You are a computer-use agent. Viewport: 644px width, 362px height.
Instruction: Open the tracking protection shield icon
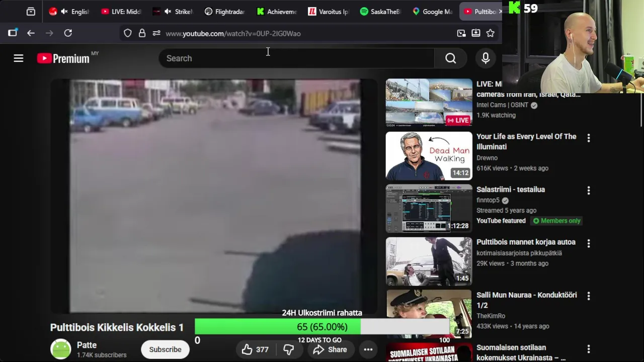click(128, 33)
